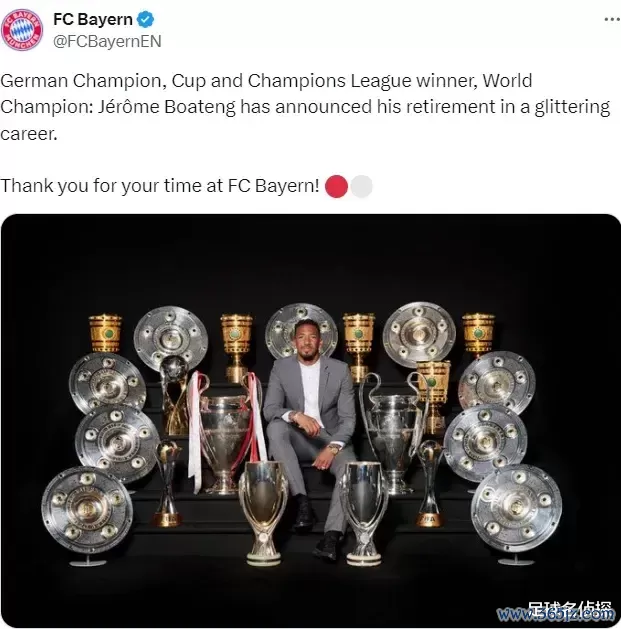Click the UEFA Super Cup trophy at front left
This screenshot has width=621, height=629.
pyautogui.click(x=262, y=513)
